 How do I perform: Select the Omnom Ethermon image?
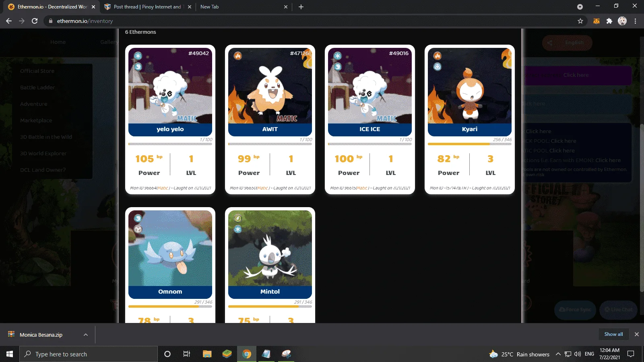pyautogui.click(x=170, y=248)
